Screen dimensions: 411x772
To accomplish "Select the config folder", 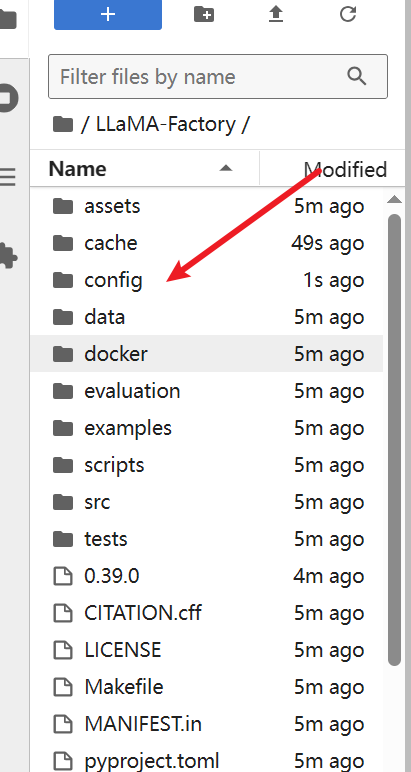I will [207, 280].
